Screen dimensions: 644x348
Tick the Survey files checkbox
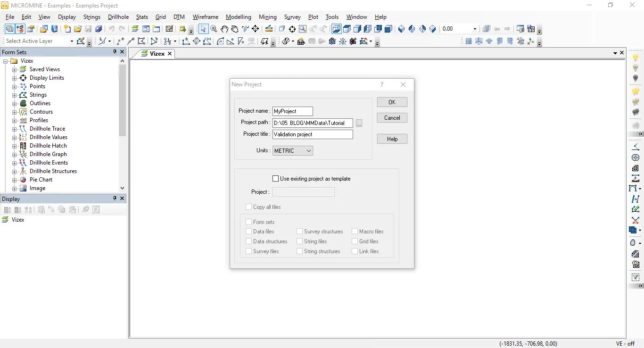[x=248, y=251]
